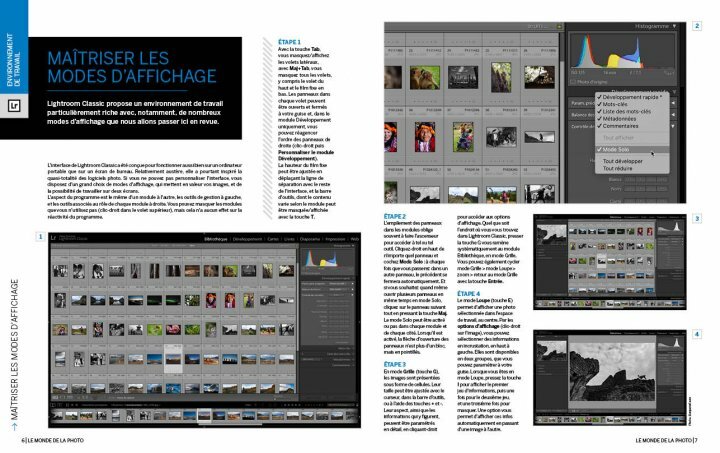
Task: Click the ENVIRONNEMENT DE TRAVAIL blue side label
Action: pyautogui.click(x=13, y=60)
